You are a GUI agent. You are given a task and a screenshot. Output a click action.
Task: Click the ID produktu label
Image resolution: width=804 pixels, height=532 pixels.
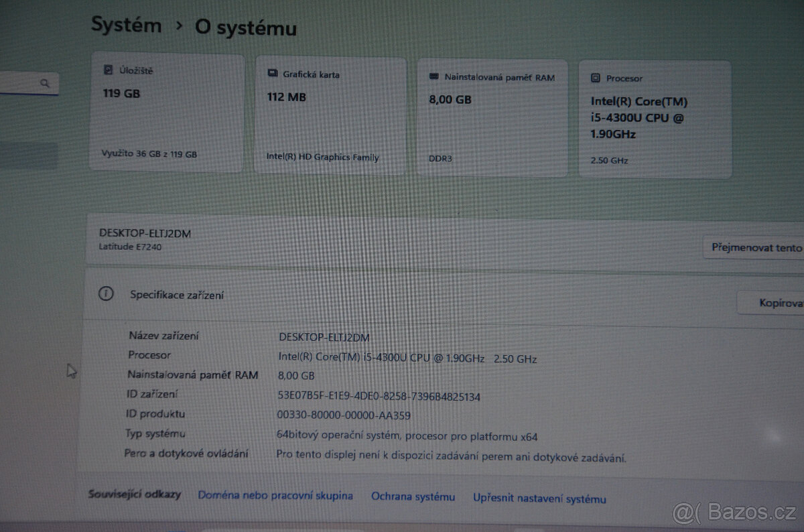[x=155, y=414]
